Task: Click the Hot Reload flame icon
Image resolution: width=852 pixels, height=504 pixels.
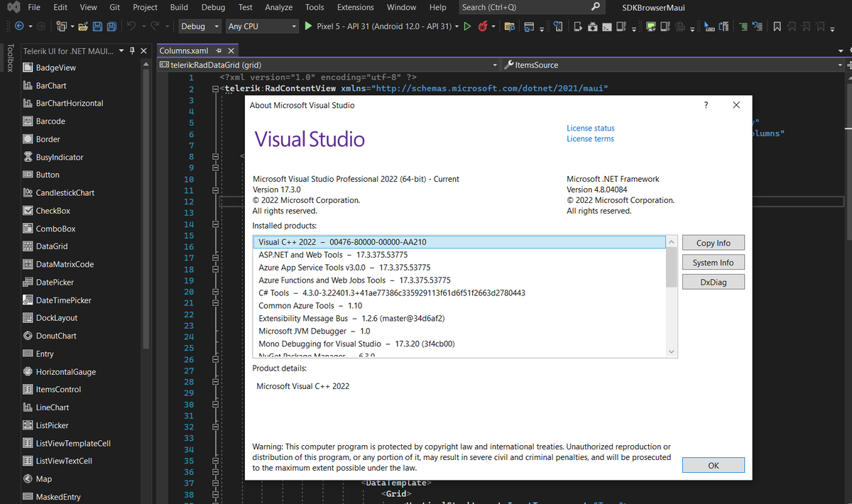Action: [484, 26]
